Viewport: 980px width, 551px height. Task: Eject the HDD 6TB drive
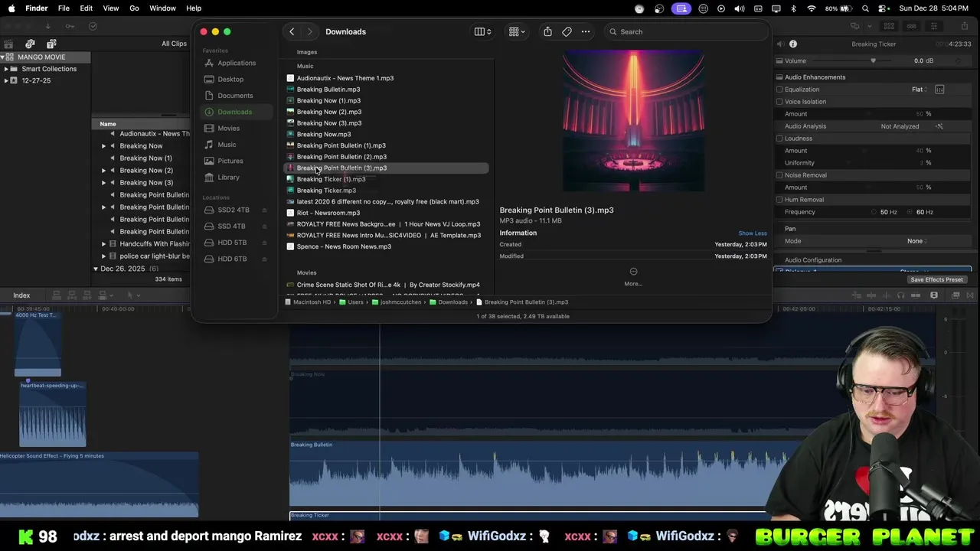(x=265, y=259)
